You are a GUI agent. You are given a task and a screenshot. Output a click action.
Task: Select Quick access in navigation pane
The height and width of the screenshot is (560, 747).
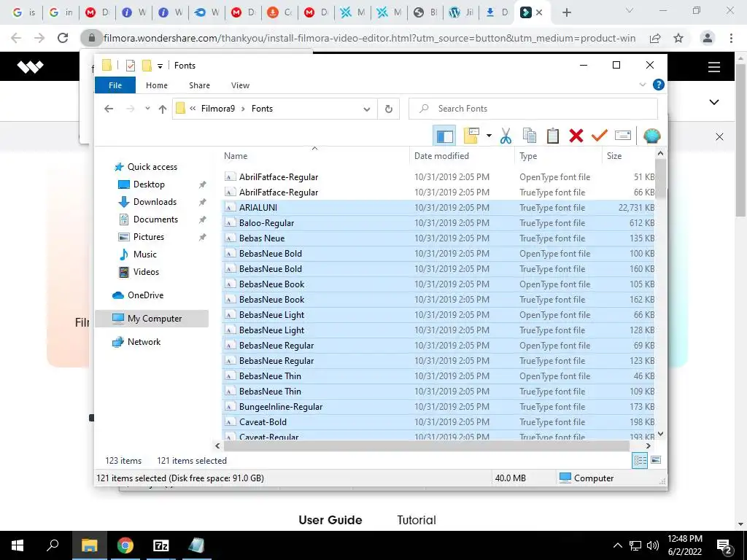tap(152, 167)
